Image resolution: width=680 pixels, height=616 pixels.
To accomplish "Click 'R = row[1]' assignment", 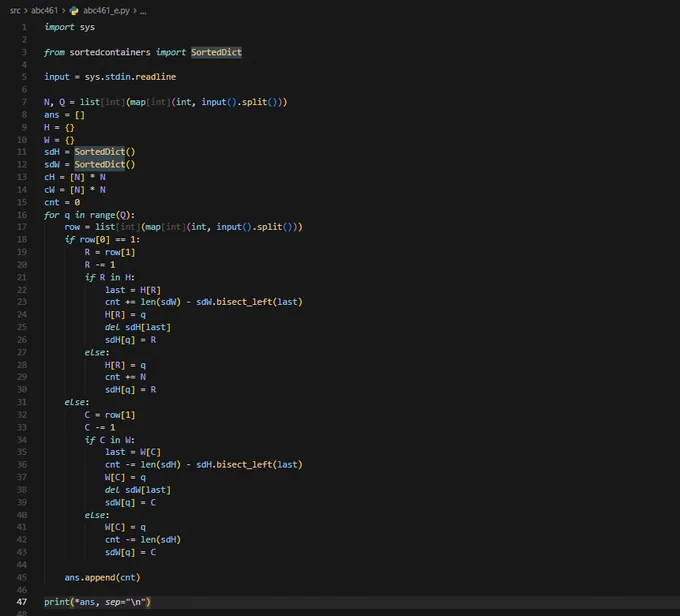I will (x=110, y=252).
